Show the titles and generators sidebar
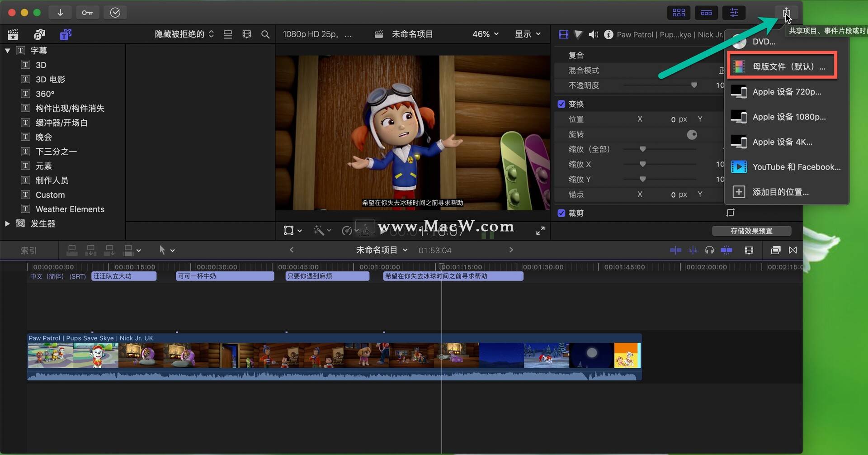Screen dimensions: 868x455 [66, 34]
